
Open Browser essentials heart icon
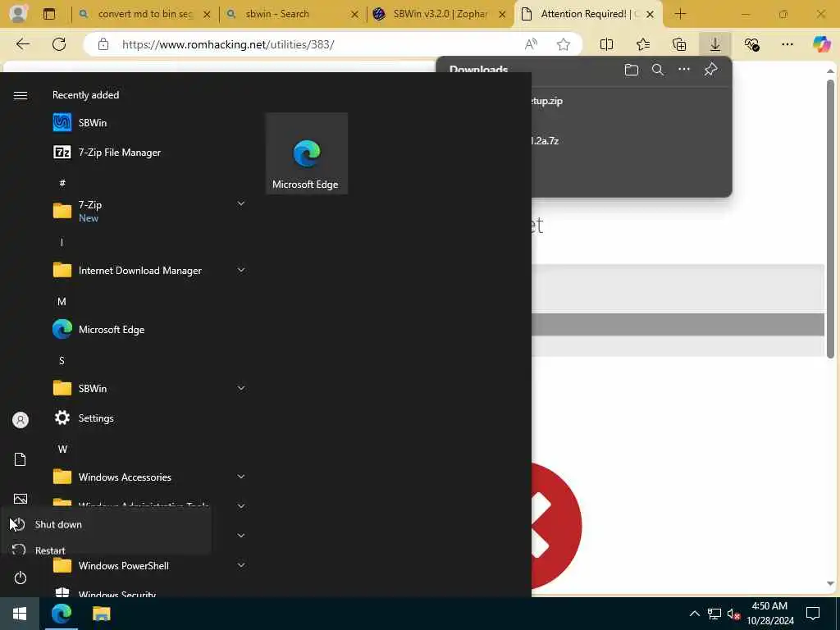751,44
